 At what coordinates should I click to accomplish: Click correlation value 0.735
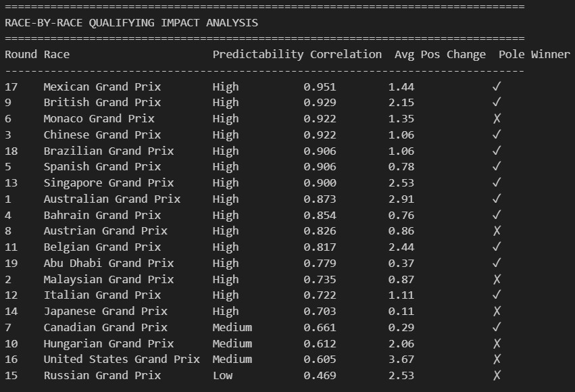tap(320, 279)
